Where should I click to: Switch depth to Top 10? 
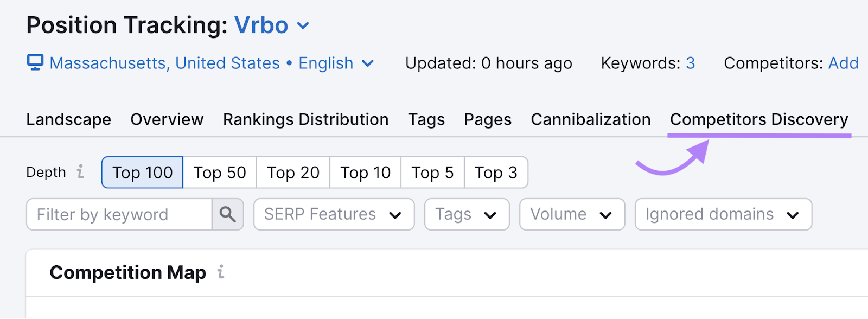pos(365,173)
